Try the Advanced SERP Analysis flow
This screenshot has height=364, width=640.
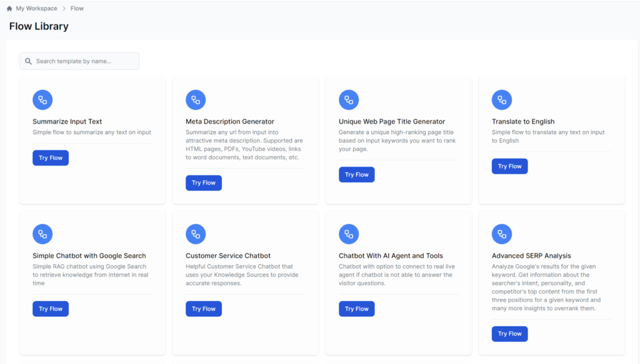(x=509, y=333)
